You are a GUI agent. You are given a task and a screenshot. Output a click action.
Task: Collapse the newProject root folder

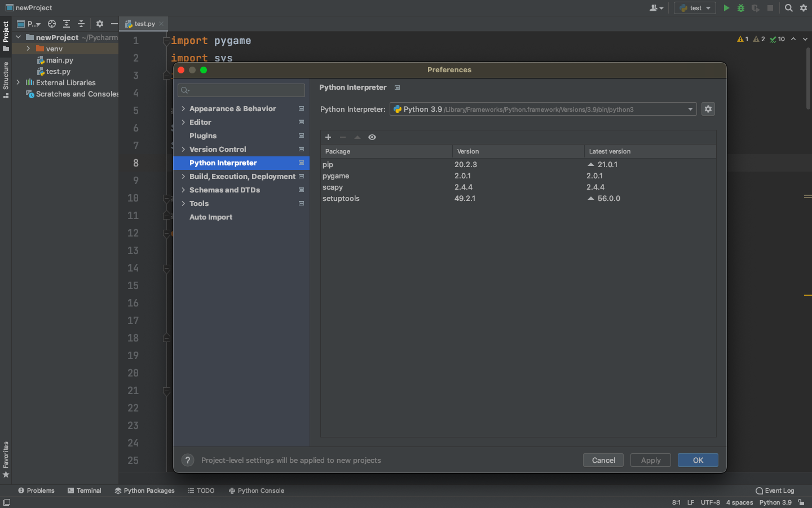(19, 37)
